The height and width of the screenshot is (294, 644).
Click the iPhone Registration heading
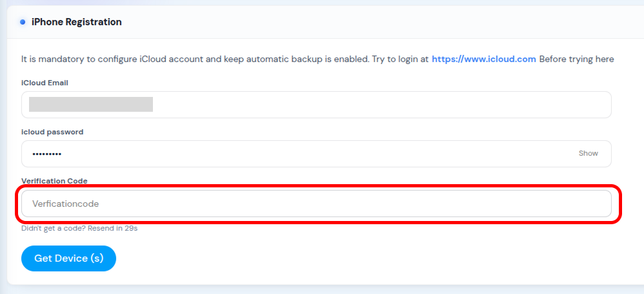coord(76,22)
